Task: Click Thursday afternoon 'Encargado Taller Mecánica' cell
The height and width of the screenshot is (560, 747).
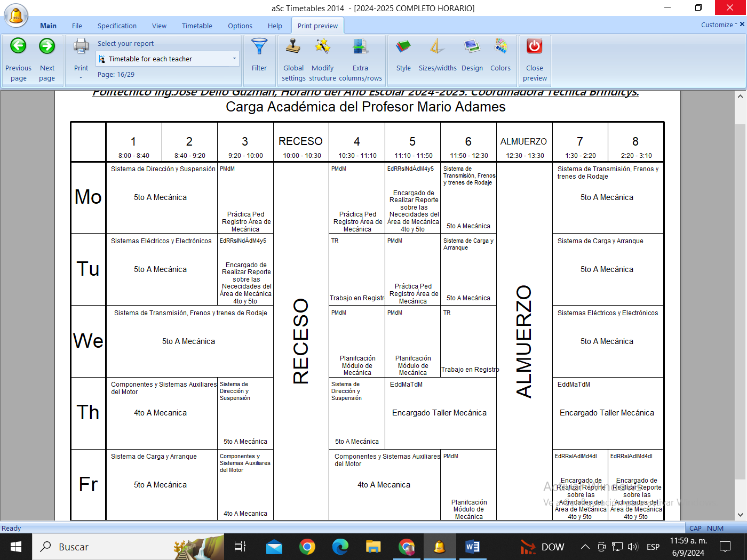Action: tap(608, 413)
